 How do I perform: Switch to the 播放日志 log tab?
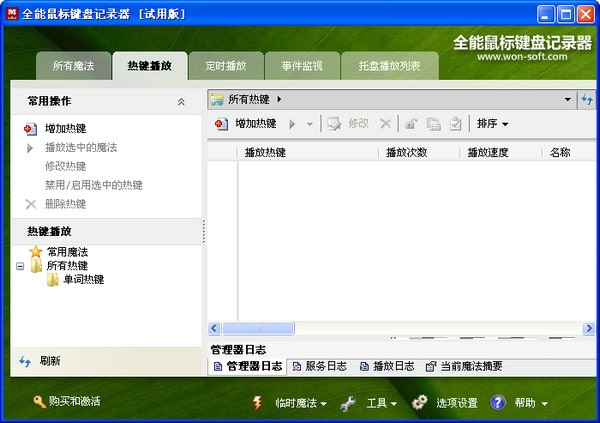pyautogui.click(x=387, y=367)
